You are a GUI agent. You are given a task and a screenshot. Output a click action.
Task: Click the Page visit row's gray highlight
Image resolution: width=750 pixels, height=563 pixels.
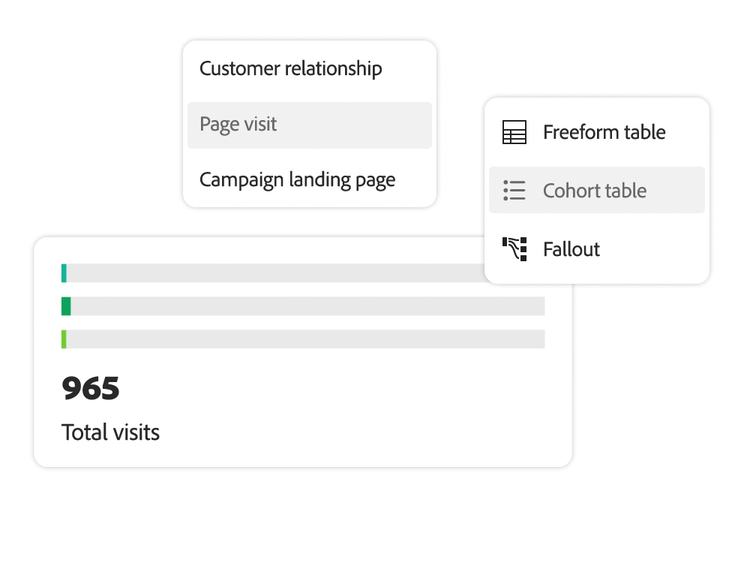(380, 125)
